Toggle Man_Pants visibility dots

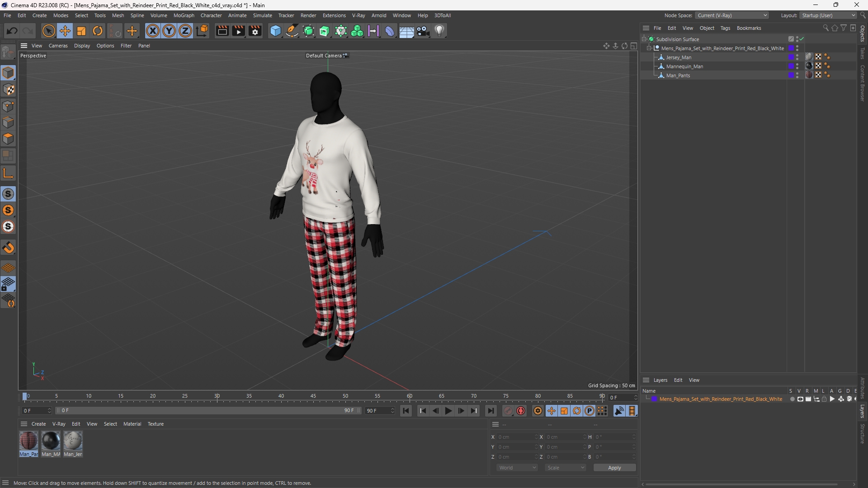[x=797, y=75]
